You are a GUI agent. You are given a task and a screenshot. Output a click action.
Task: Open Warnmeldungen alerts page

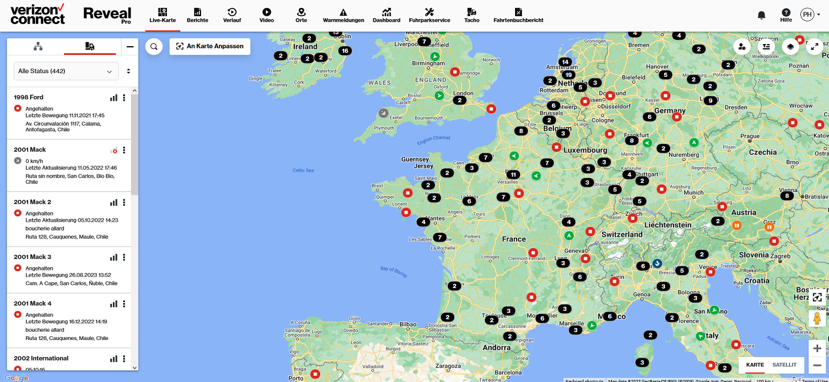343,15
